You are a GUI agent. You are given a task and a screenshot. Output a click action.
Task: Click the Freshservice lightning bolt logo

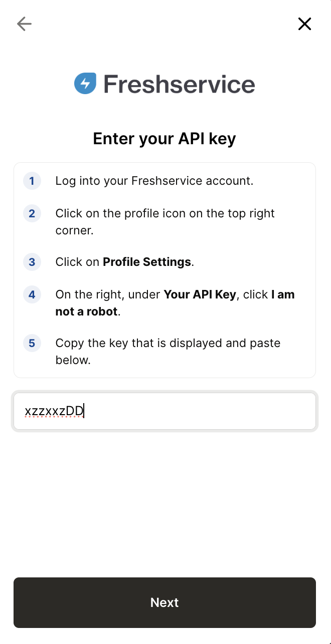tap(85, 84)
